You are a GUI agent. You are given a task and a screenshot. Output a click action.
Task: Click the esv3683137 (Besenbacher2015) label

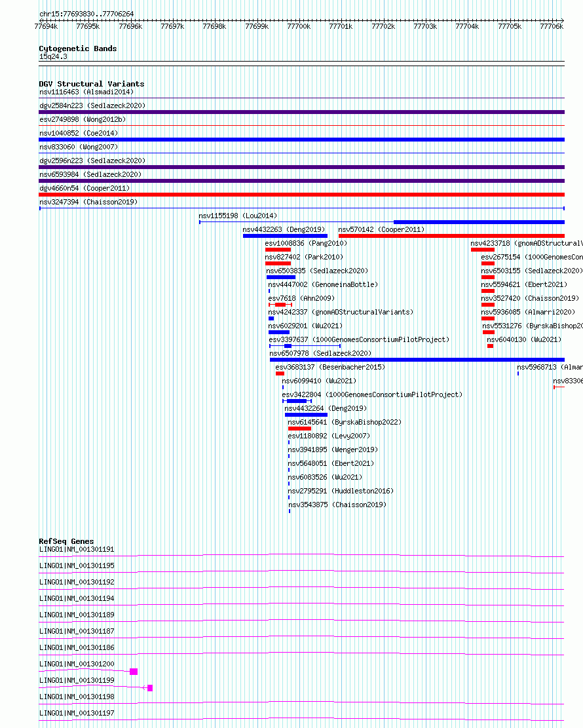point(330,367)
